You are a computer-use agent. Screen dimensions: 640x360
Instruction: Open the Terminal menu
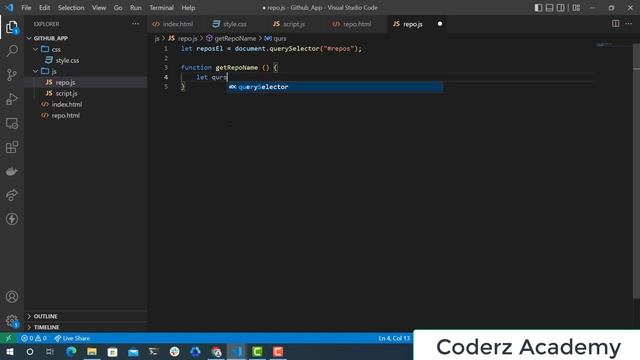(161, 8)
